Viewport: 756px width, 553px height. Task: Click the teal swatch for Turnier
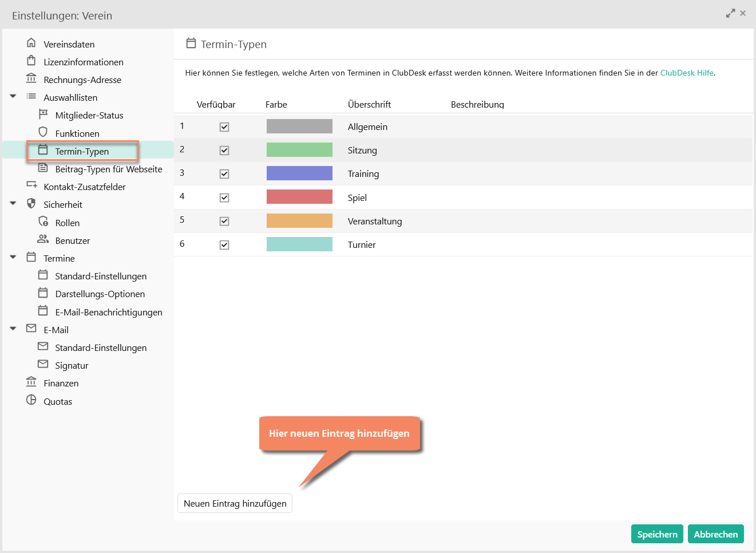[x=299, y=244]
